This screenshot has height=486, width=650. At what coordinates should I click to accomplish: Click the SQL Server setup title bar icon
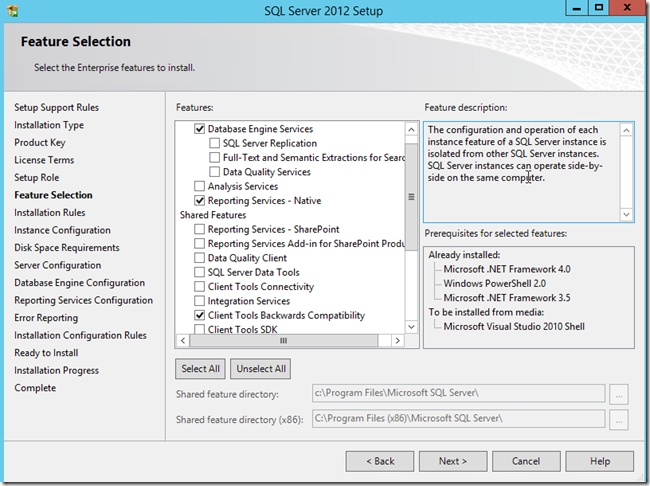(12, 11)
